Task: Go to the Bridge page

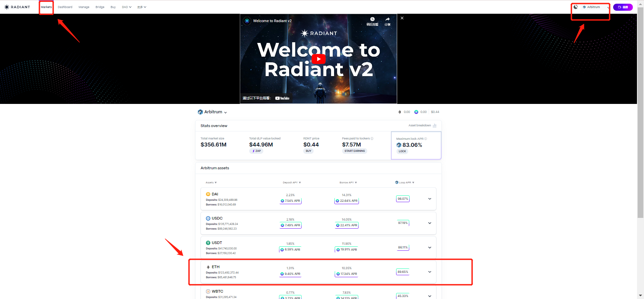Action: pyautogui.click(x=100, y=7)
